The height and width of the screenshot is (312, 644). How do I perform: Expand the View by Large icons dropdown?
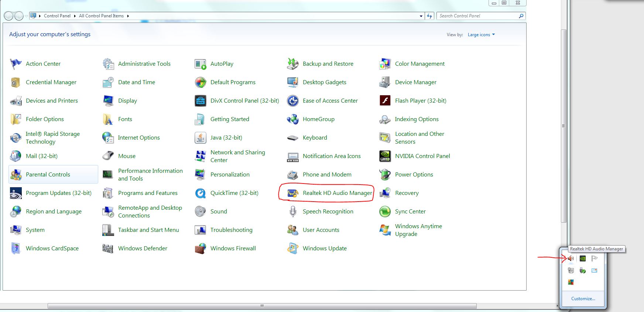(x=481, y=35)
